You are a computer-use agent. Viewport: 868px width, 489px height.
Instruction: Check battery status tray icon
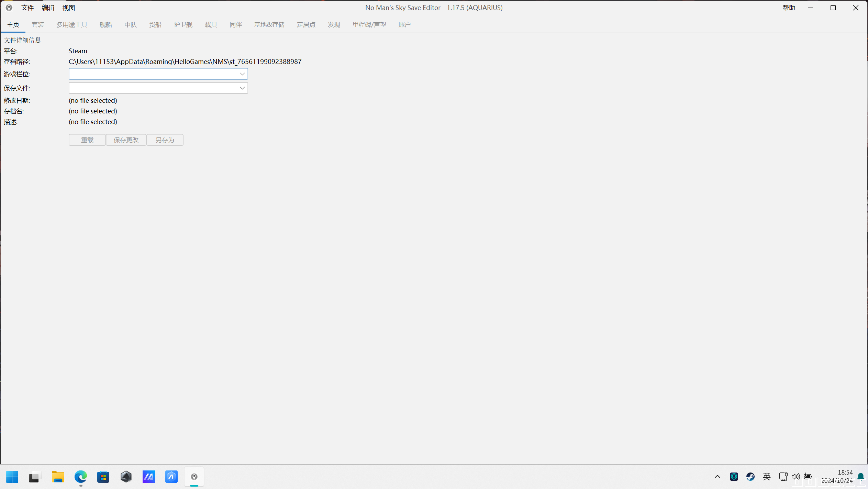[x=808, y=476]
